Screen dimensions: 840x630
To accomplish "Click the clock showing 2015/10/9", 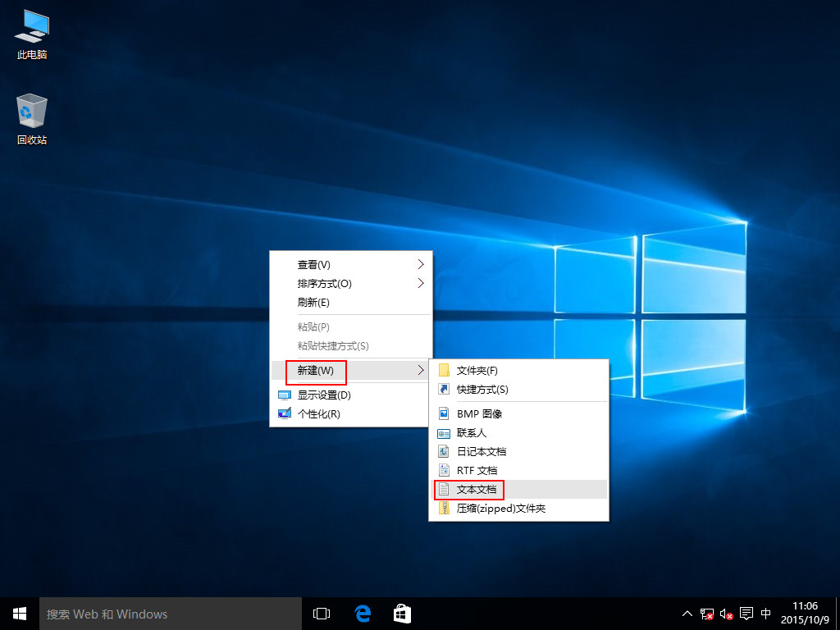I will point(805,613).
